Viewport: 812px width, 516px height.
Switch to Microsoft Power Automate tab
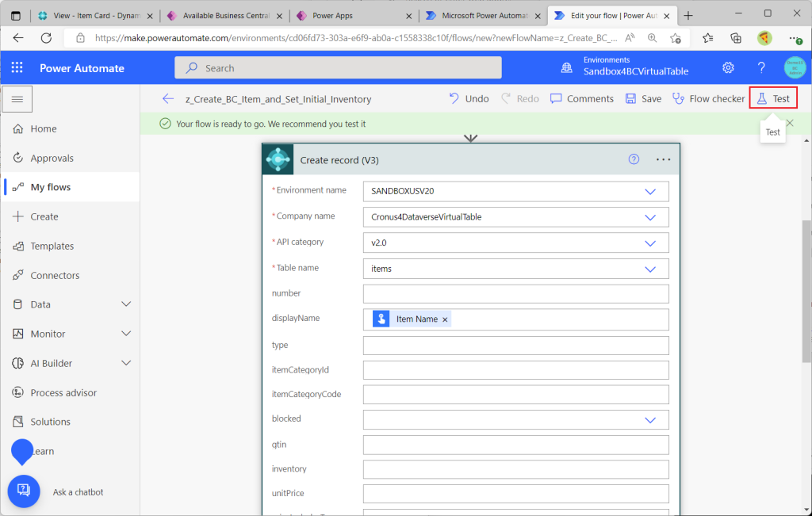[x=483, y=16]
